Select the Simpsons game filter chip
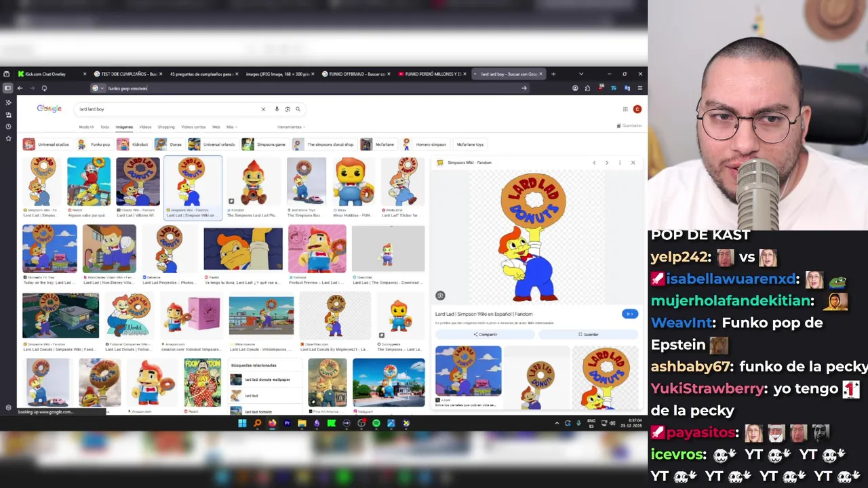The image size is (868, 488). pyautogui.click(x=264, y=144)
